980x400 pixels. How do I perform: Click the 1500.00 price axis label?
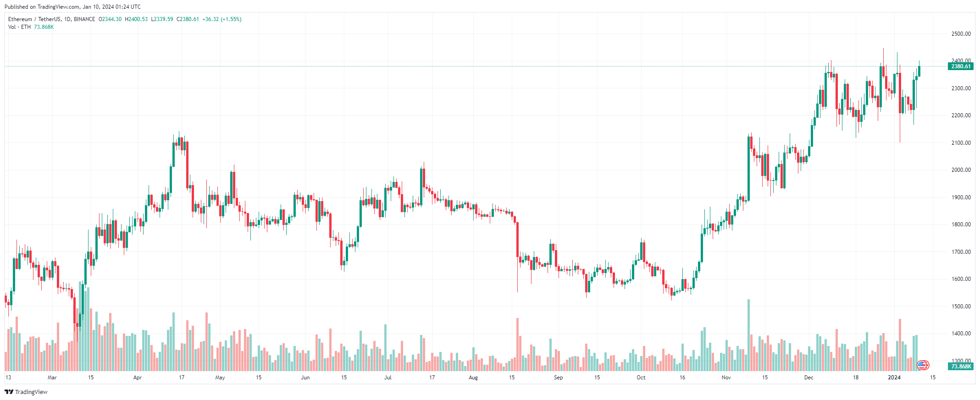(961, 307)
